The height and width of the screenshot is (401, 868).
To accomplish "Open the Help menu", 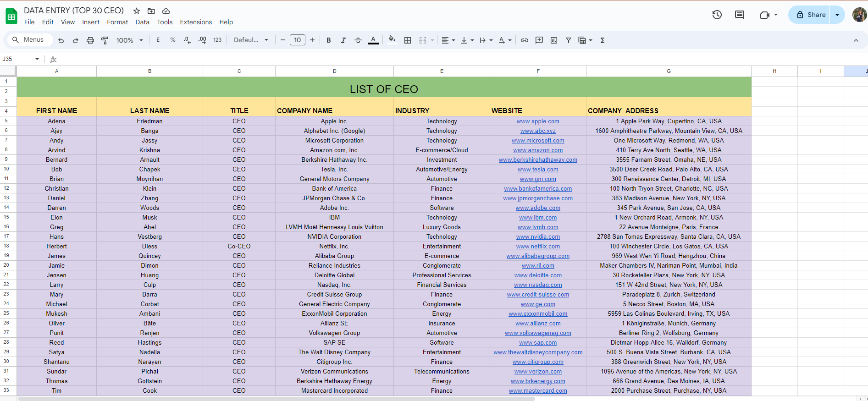I will (x=226, y=22).
